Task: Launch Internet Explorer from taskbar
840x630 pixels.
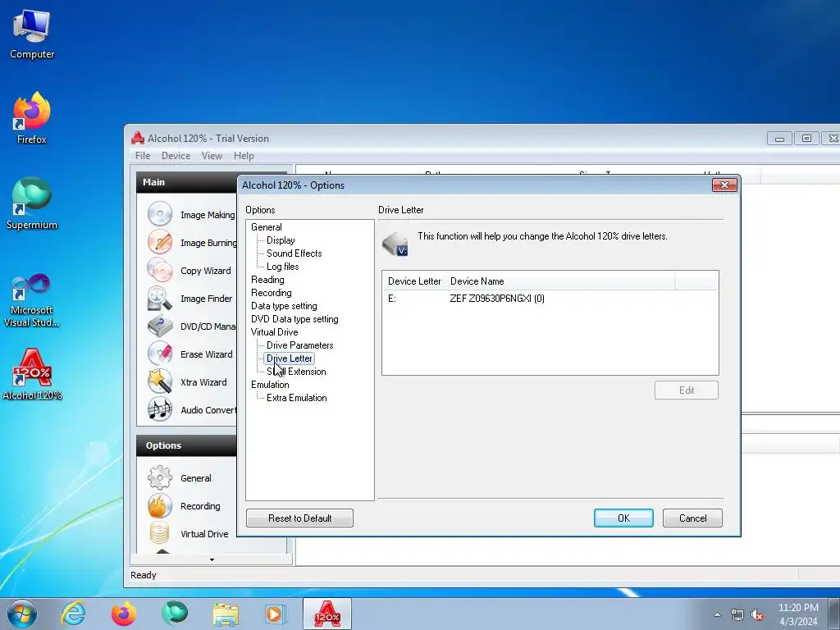Action: [x=73, y=614]
